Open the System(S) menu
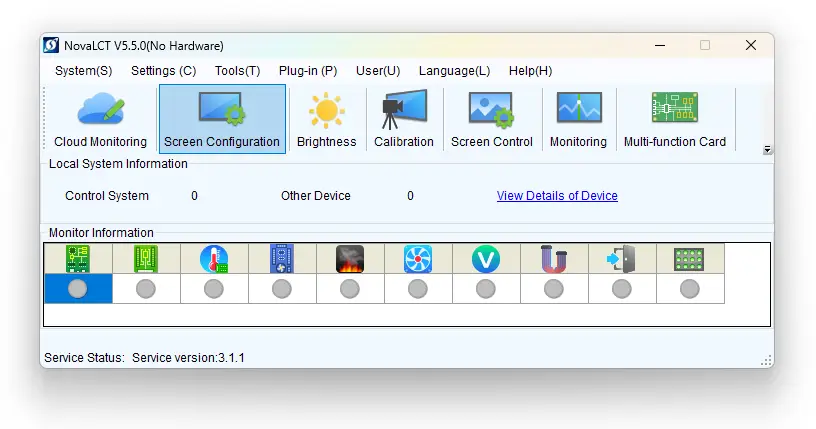This screenshot has height=429, width=816. click(x=83, y=71)
